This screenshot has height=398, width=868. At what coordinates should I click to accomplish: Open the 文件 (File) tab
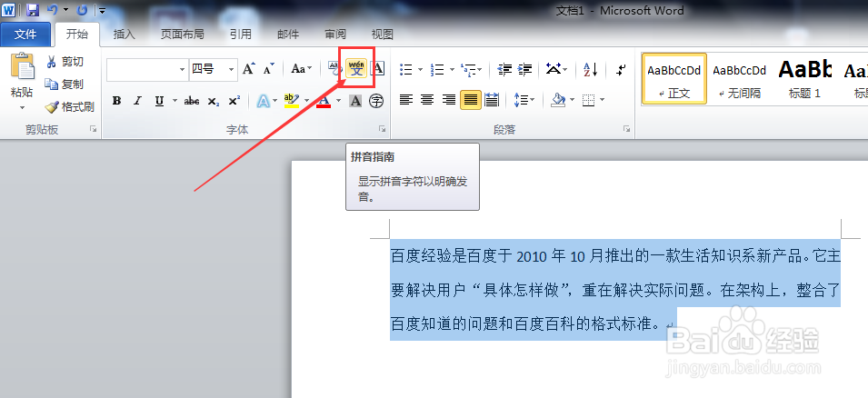pos(25,35)
